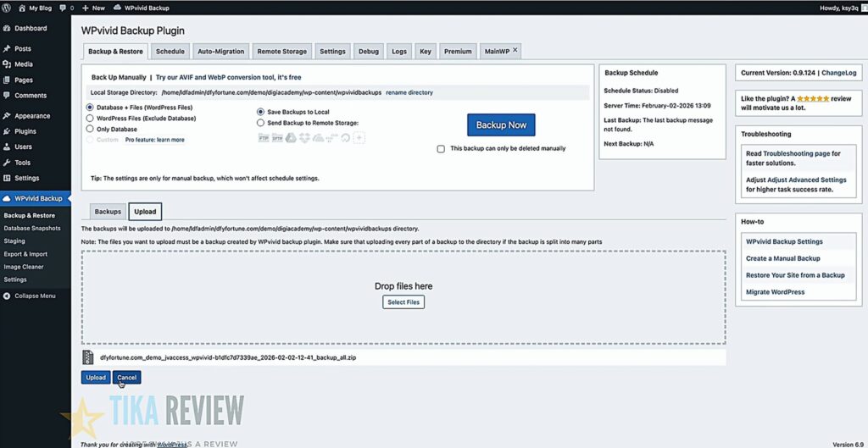Viewport: 868px width, 448px height.
Task: Select WPvivid Backup in the sidebar
Action: 36,198
